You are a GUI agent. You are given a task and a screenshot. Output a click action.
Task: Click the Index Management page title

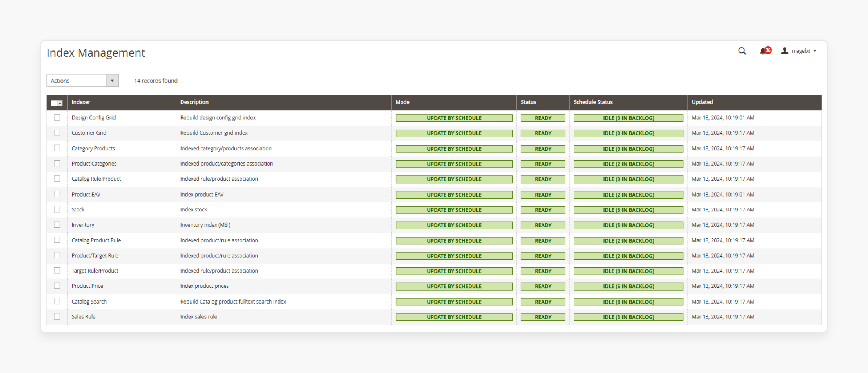(x=96, y=53)
